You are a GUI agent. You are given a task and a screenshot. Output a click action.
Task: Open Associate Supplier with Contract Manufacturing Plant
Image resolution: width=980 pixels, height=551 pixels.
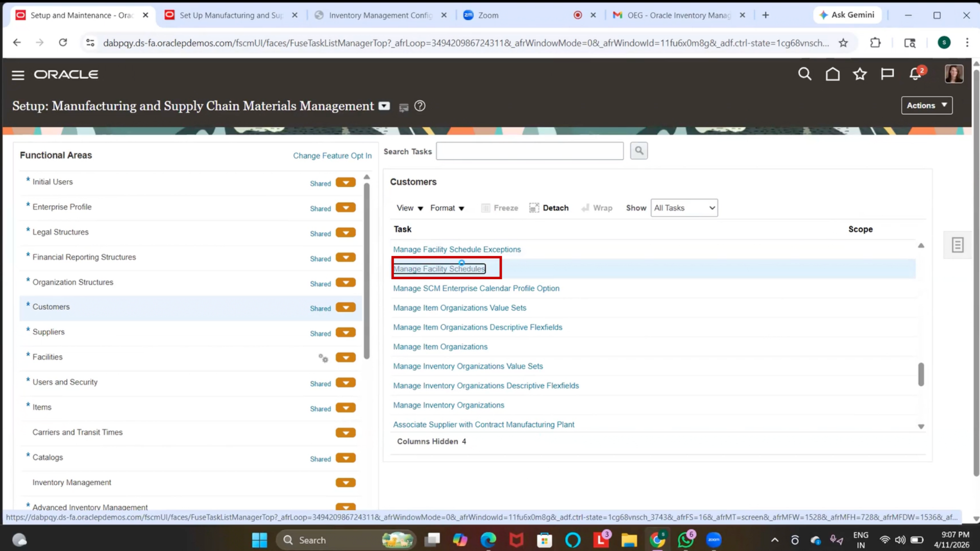(x=483, y=424)
